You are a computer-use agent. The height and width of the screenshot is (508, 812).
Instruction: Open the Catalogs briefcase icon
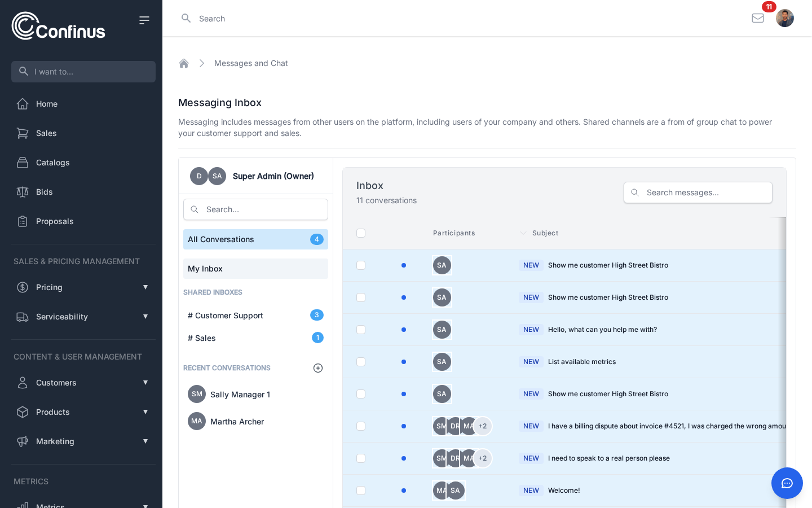[23, 163]
